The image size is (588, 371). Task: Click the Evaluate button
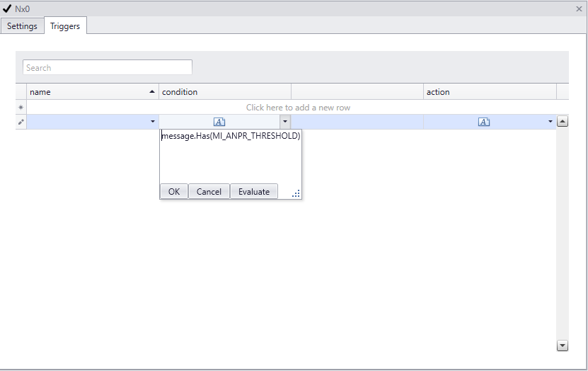pos(254,191)
